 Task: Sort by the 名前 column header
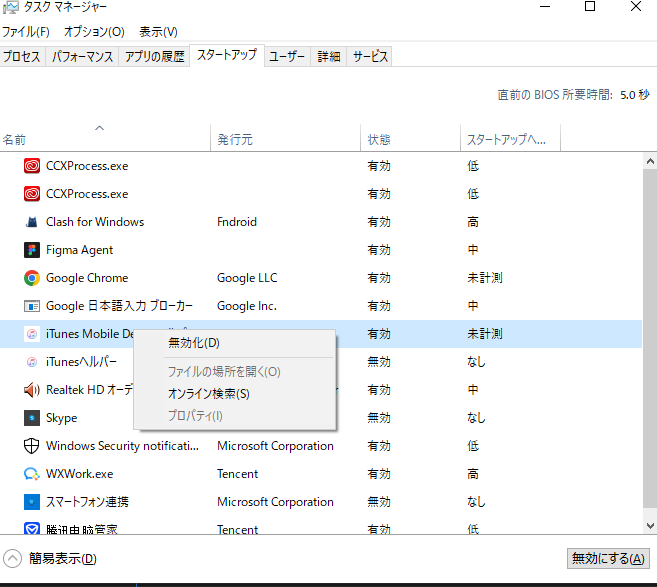coord(105,139)
